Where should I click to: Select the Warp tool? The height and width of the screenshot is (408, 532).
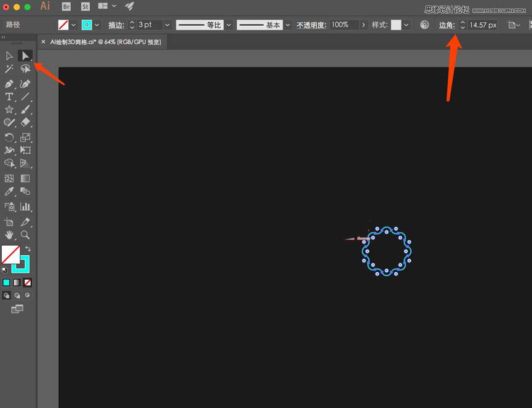coord(9,150)
